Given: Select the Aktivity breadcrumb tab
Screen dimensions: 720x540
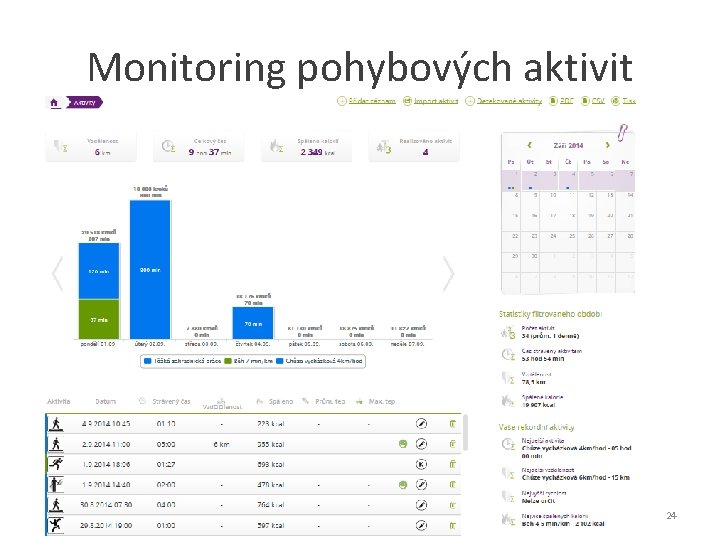Looking at the screenshot, I should point(84,102).
